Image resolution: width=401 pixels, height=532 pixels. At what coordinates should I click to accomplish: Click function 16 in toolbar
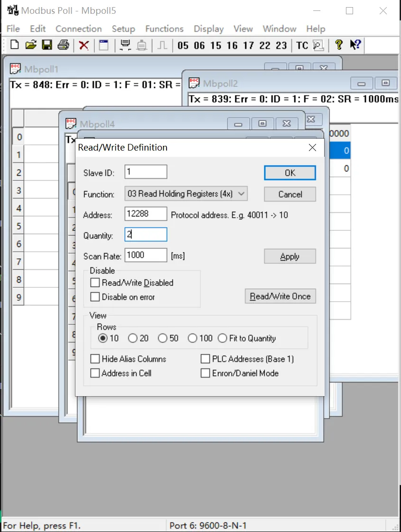click(x=232, y=46)
